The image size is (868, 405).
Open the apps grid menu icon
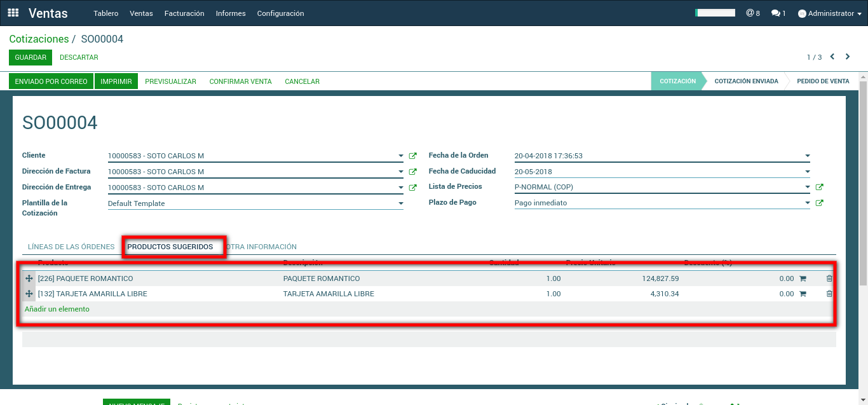pyautogui.click(x=13, y=13)
